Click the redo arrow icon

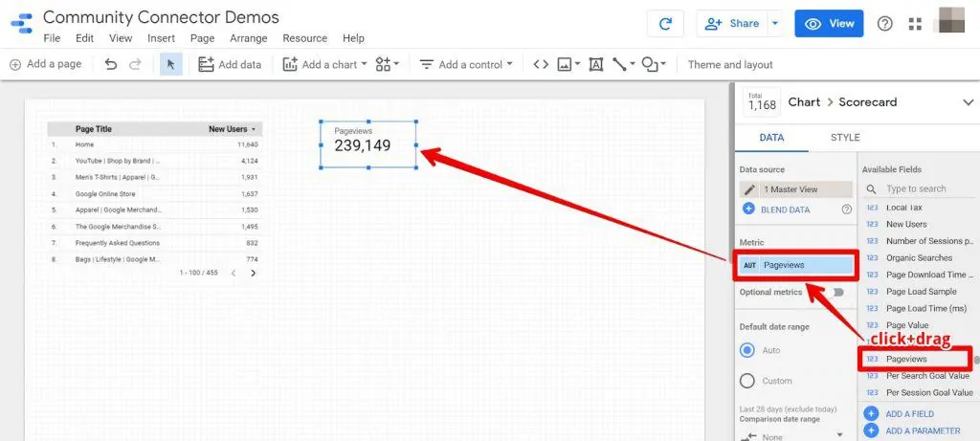click(x=135, y=64)
